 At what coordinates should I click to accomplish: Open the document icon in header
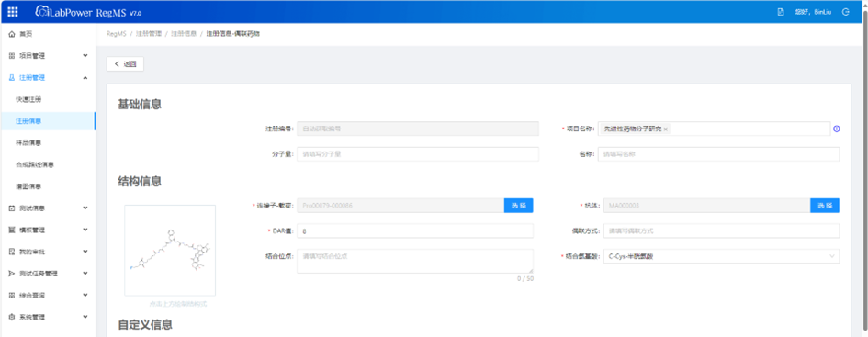[x=781, y=12]
